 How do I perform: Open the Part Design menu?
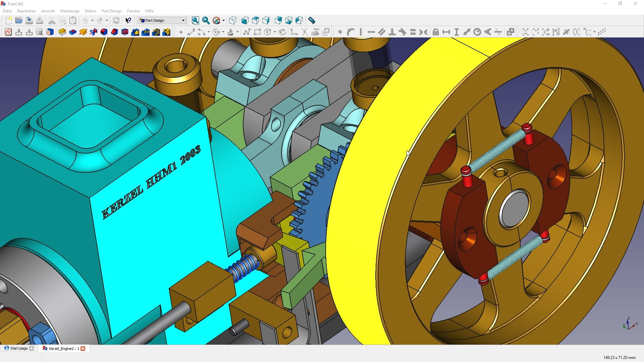click(111, 11)
